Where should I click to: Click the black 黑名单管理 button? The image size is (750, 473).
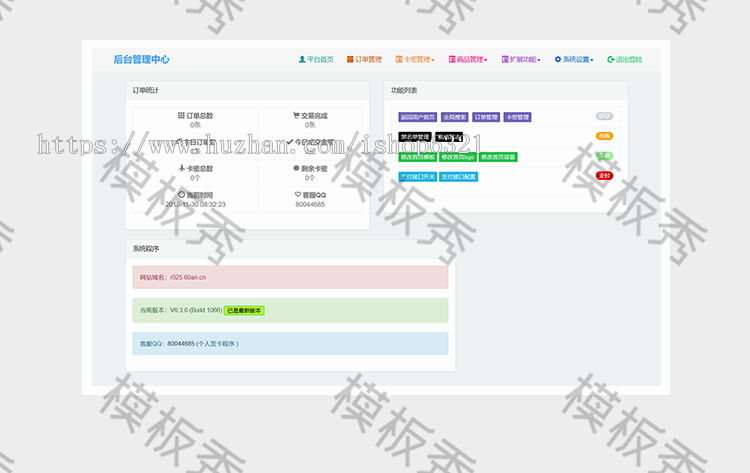point(415,137)
